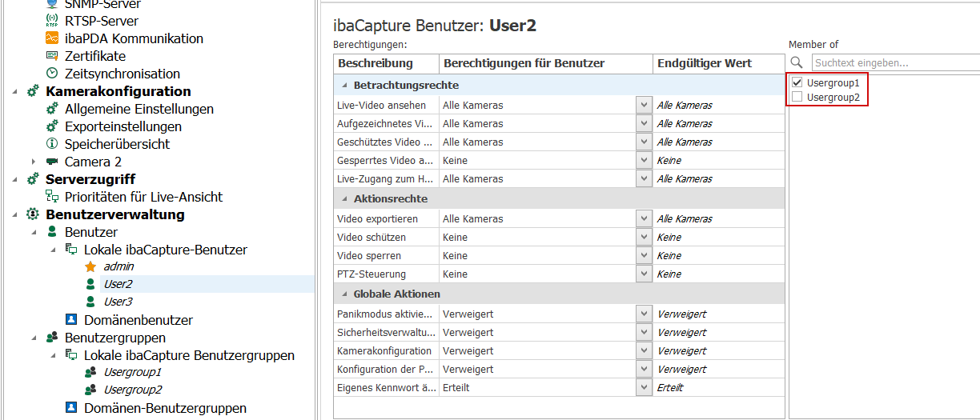The image size is (980, 420).
Task: Collapse the Benutzerverwaltung tree node
Action: (15, 214)
